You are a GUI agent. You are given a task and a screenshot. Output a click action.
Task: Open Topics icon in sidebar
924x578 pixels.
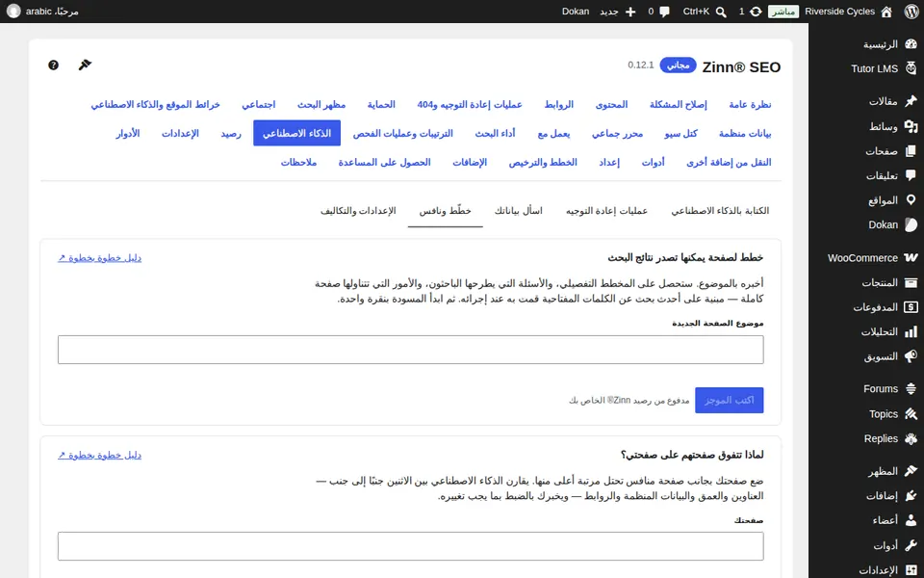911,414
